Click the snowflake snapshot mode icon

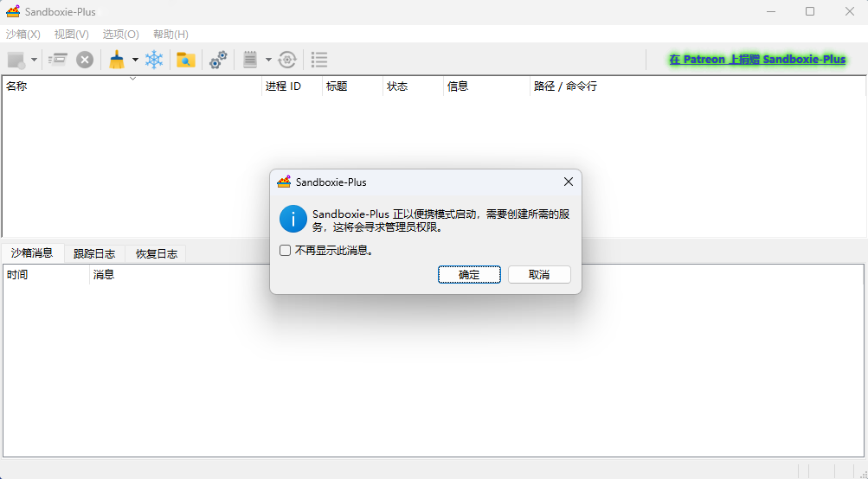coord(154,60)
